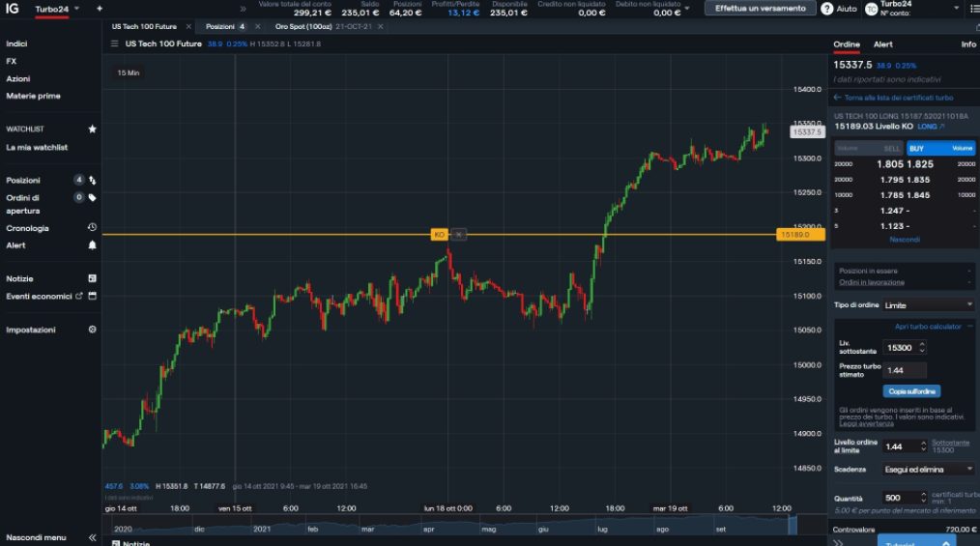The width and height of the screenshot is (980, 546).
Task: Click Copia sull'ordine button
Action: point(911,391)
